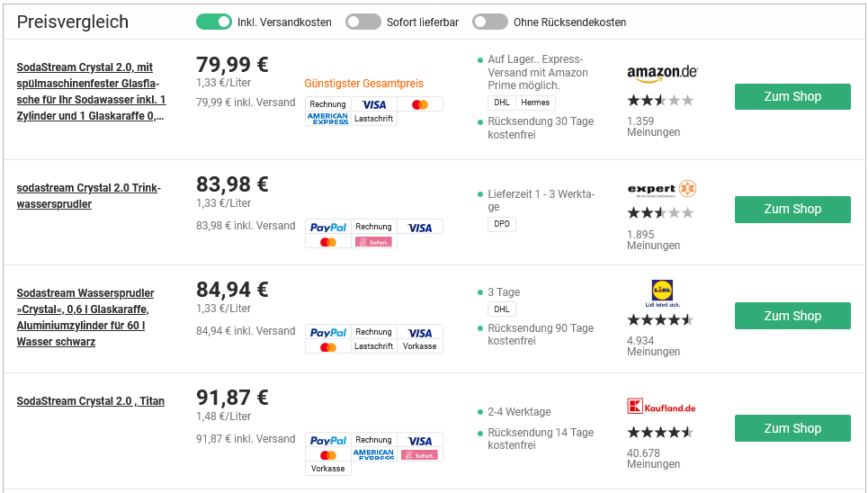Open the SodaStream Crystal 2.0, Titan link
Screen dimensions: 868x493
(x=90, y=401)
